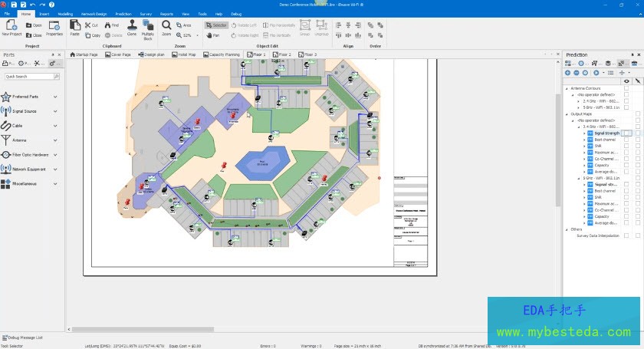Open the Network Design ribbon tab
Viewport: 644px width, 349px height.
coord(94,14)
